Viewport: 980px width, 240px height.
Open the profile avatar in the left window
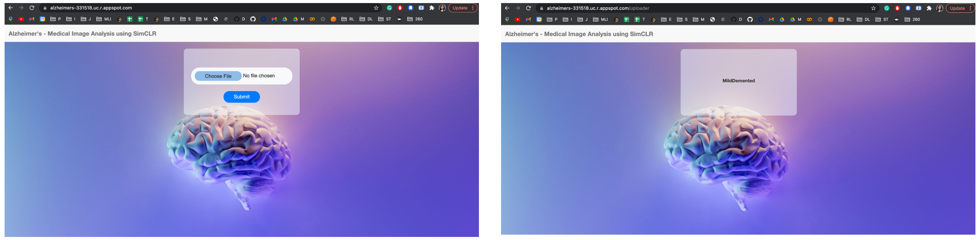[x=442, y=8]
